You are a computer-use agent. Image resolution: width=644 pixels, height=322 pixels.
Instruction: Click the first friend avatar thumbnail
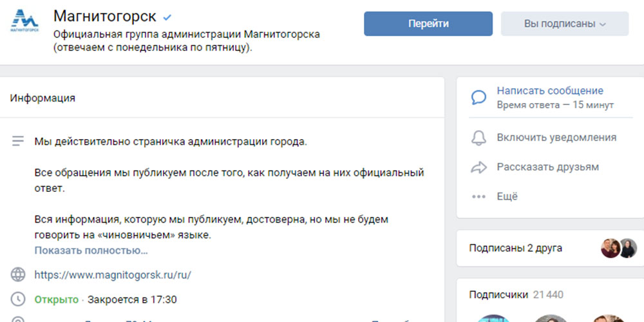611,248
